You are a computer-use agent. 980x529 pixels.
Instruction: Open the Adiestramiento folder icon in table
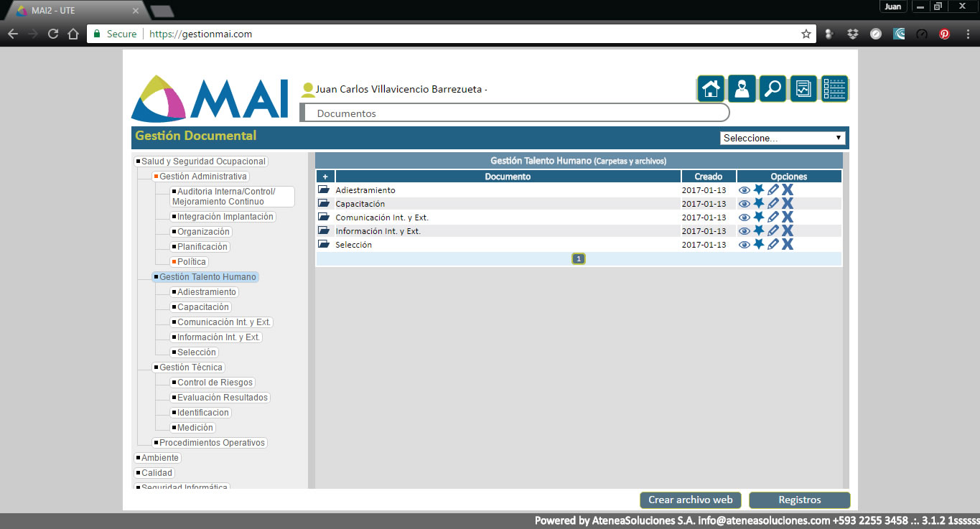pos(324,190)
